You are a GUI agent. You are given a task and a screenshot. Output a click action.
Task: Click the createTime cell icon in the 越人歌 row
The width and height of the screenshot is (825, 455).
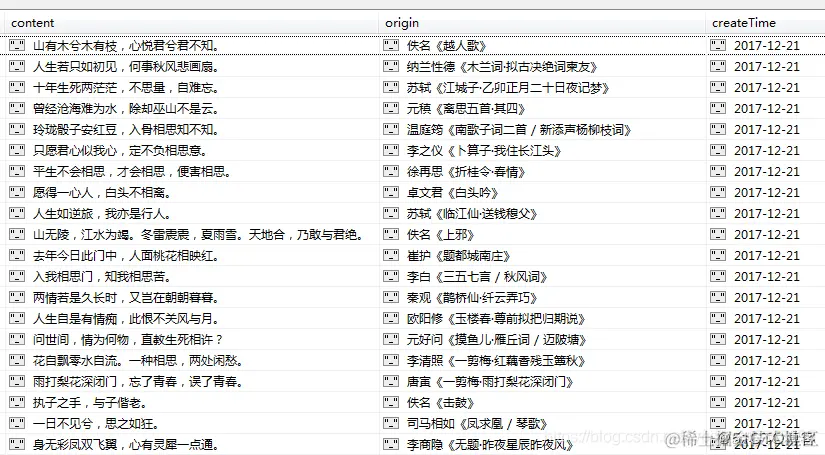click(718, 45)
